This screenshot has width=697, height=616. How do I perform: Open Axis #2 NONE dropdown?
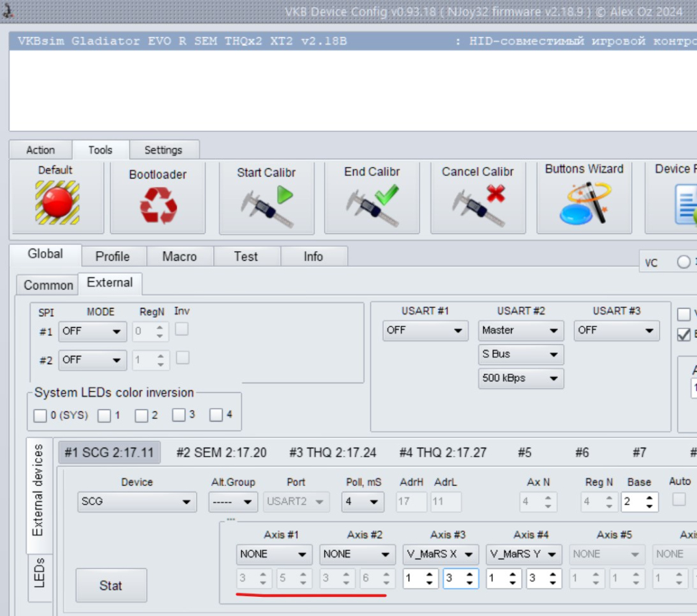[357, 554]
